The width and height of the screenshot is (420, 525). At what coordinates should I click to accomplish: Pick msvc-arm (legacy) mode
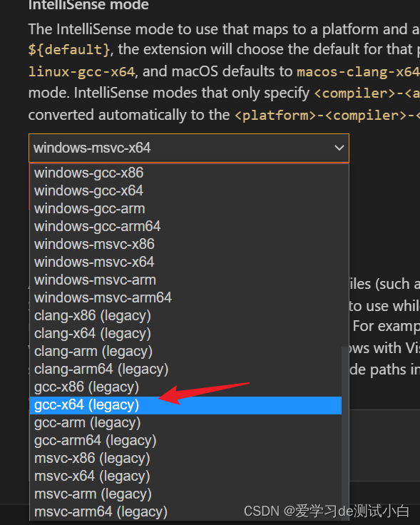coord(185,494)
